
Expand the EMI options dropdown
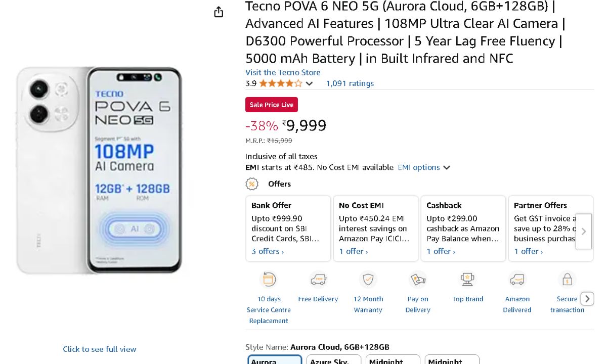tap(424, 167)
